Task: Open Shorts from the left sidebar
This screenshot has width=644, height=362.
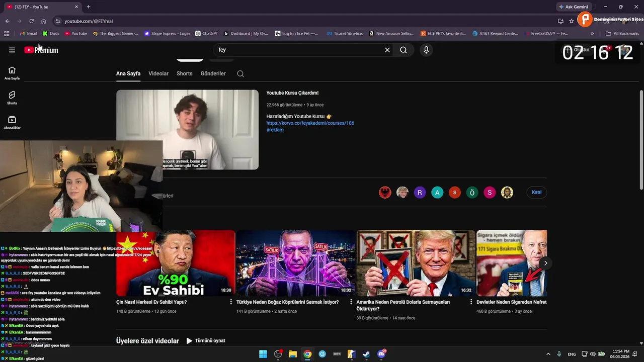Action: click(x=12, y=98)
